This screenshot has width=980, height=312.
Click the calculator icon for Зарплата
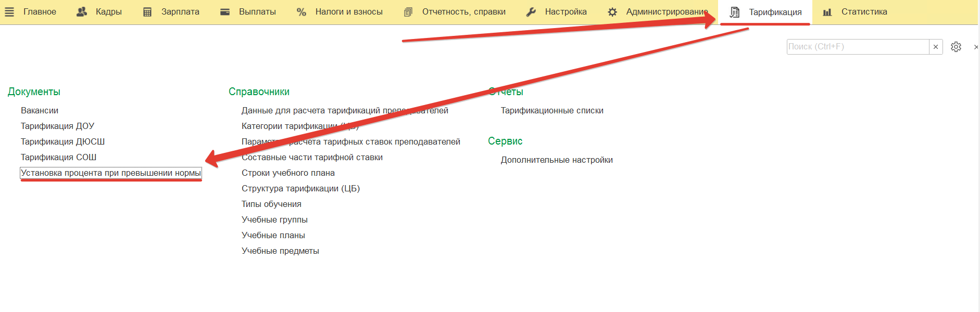click(147, 12)
